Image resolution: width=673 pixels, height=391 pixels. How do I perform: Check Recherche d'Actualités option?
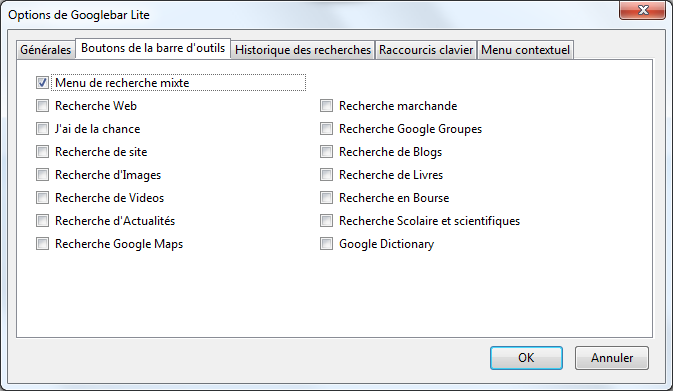coord(42,221)
